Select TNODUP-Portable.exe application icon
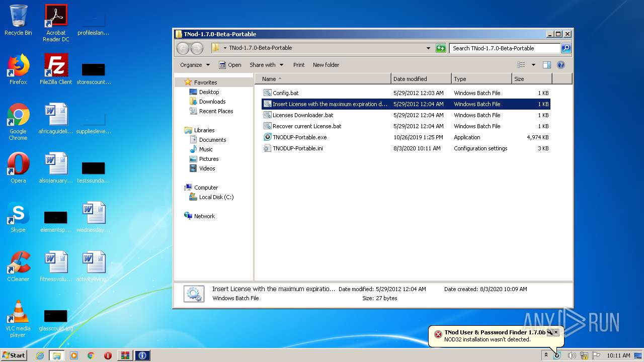 (268, 137)
